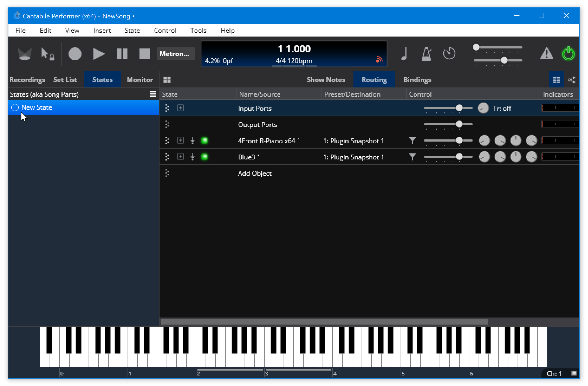This screenshot has height=386, width=588.
Task: Click the panic warning triangle icon
Action: (547, 53)
